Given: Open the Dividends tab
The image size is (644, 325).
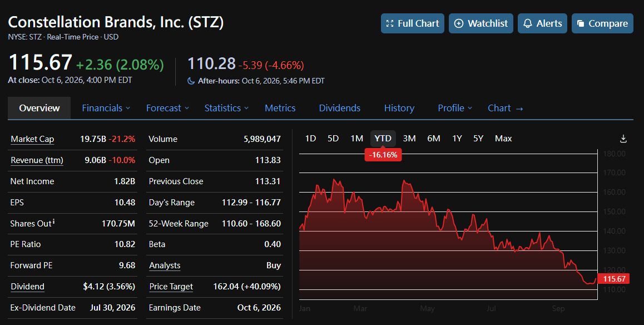Looking at the screenshot, I should pyautogui.click(x=340, y=108).
